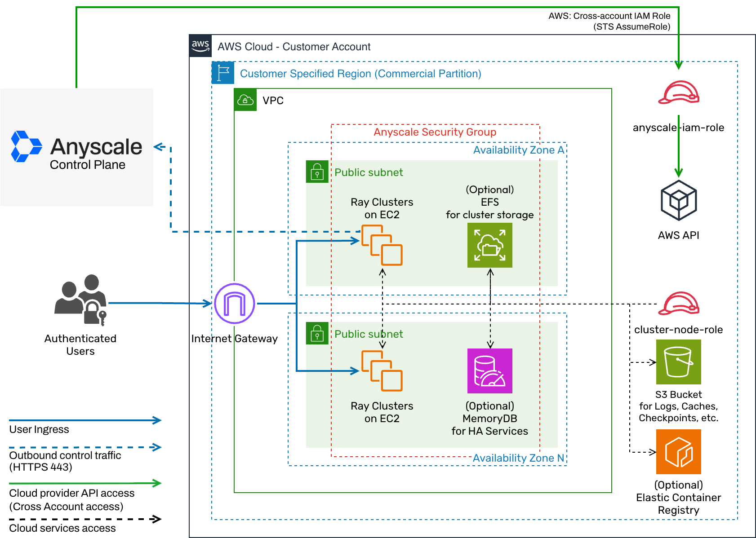Select the S3 Bucket icon
Screen dimensions: 756x538
point(678,362)
